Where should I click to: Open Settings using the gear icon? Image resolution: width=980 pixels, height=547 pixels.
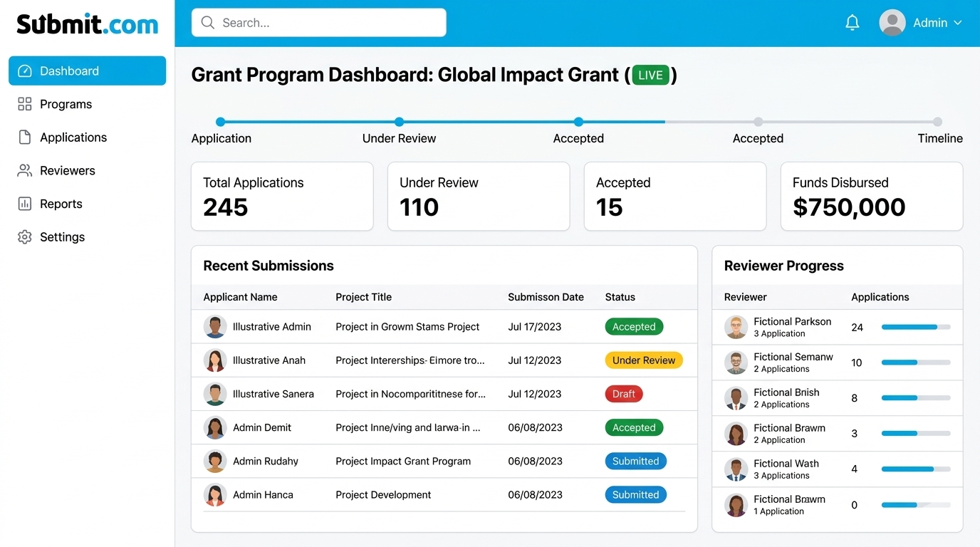[24, 236]
